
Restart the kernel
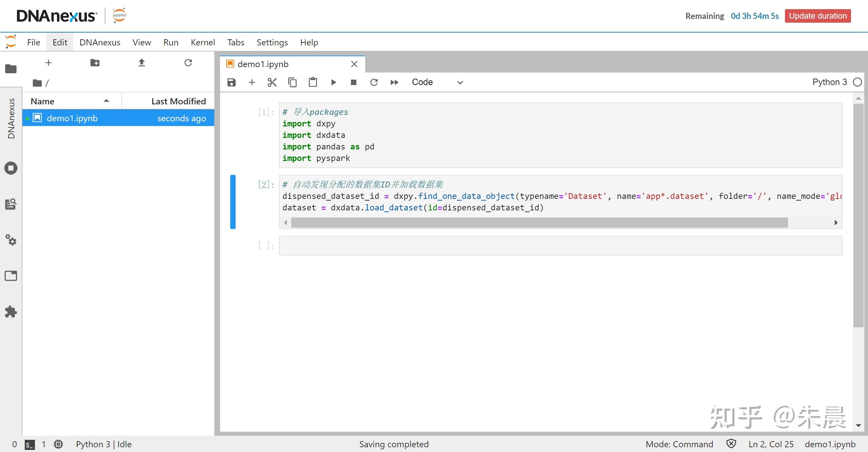click(374, 82)
